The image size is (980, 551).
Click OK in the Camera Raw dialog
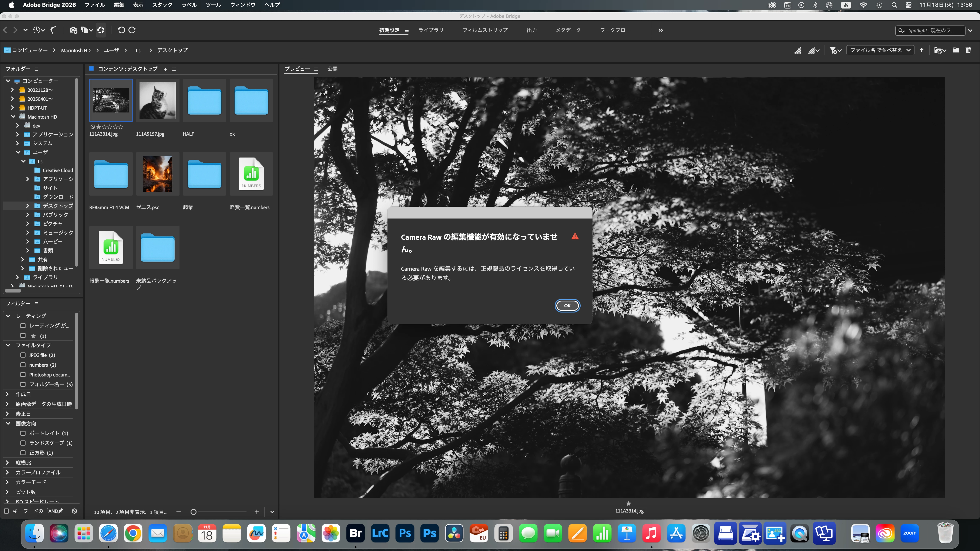[567, 306]
